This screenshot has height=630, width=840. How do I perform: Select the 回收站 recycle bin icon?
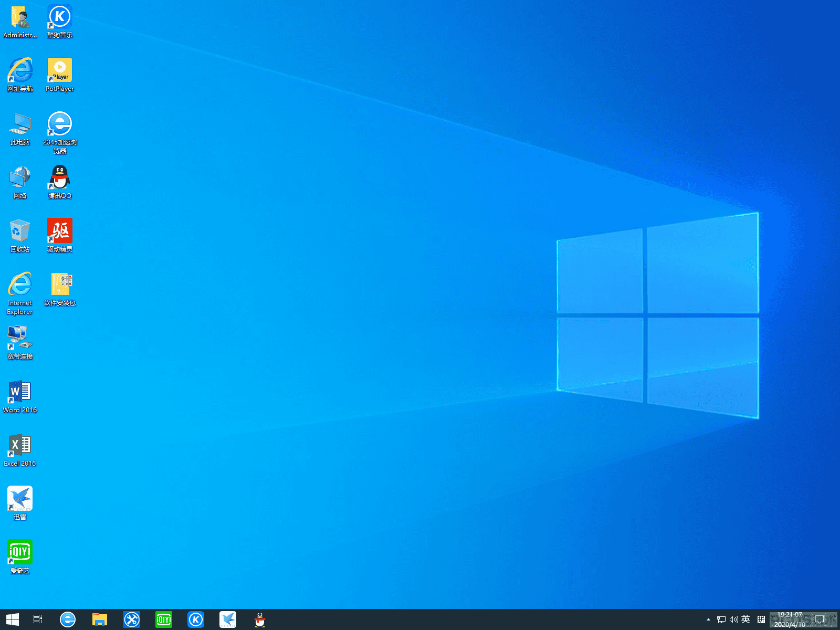point(20,236)
